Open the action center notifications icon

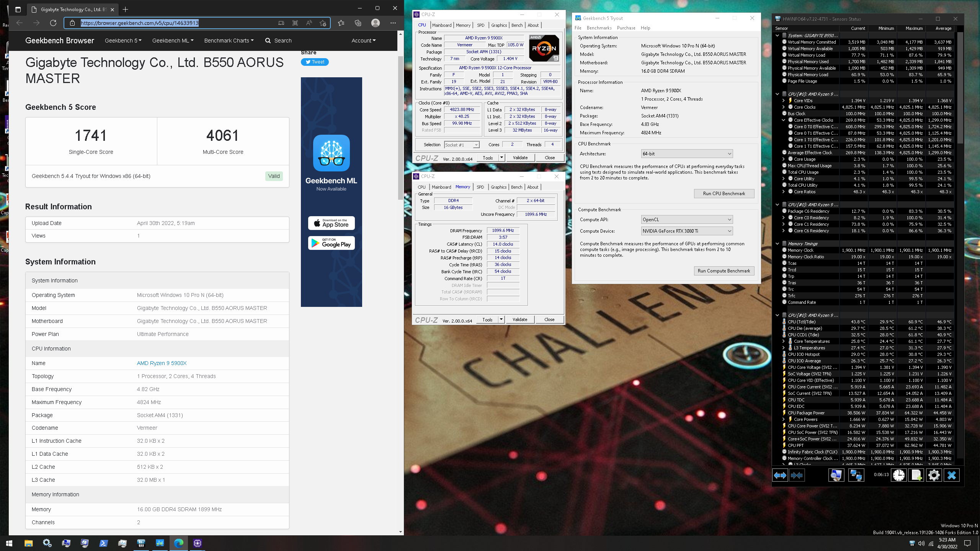coord(967,543)
